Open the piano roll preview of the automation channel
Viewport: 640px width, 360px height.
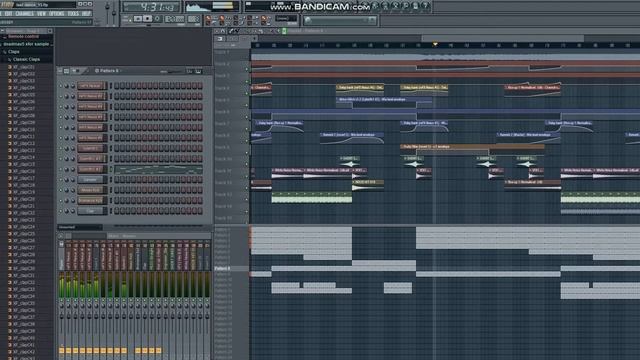coord(158,169)
